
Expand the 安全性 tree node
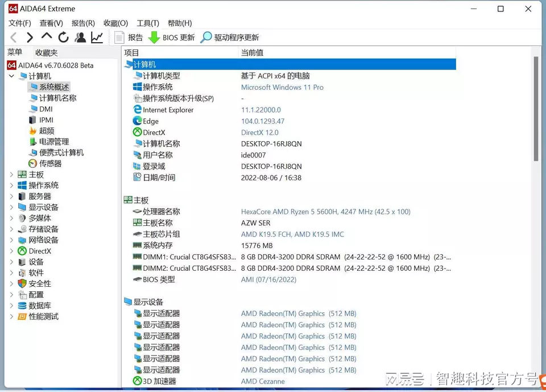pyautogui.click(x=11, y=284)
